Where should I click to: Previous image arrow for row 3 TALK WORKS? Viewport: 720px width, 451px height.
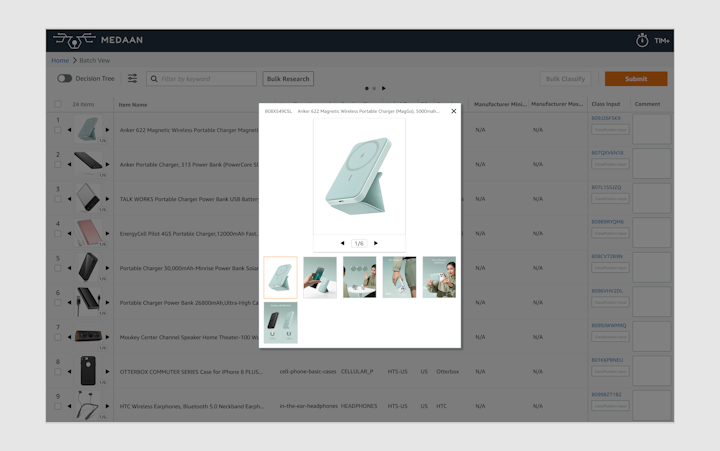coord(69,199)
